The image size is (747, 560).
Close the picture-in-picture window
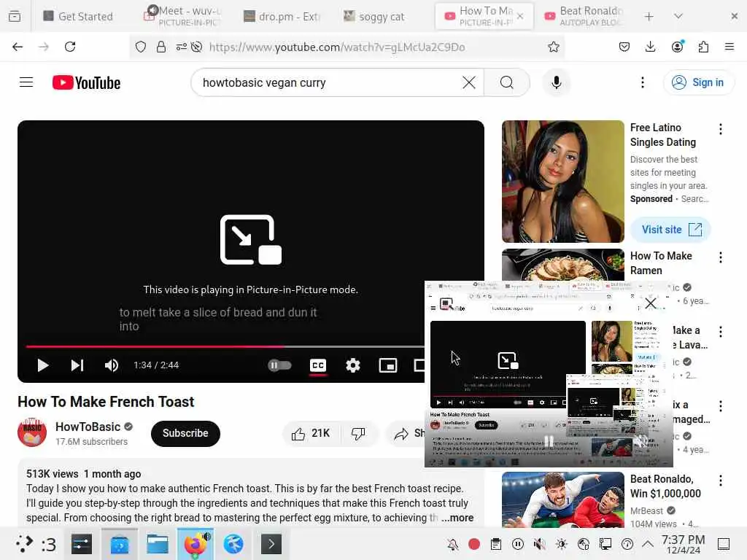pos(650,303)
